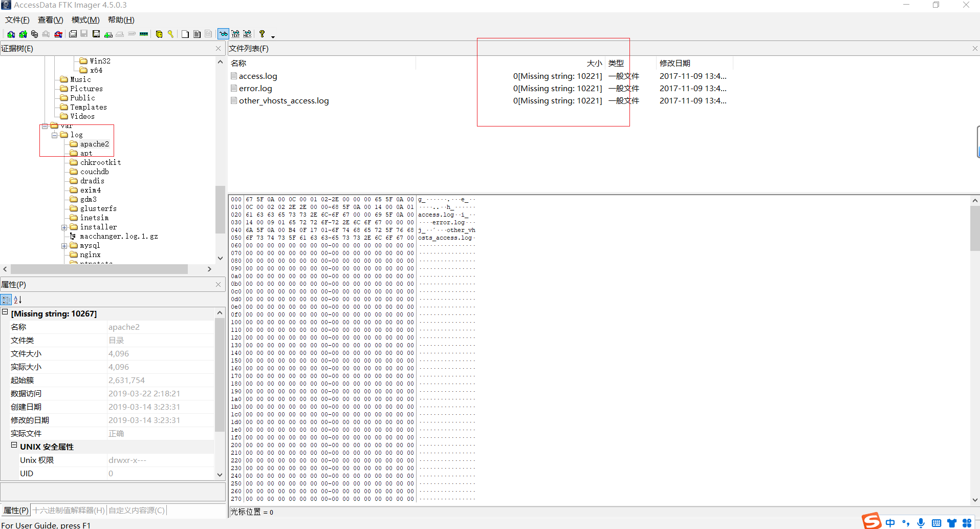Select the nginx folder in tree
980x529 pixels.
90,255
